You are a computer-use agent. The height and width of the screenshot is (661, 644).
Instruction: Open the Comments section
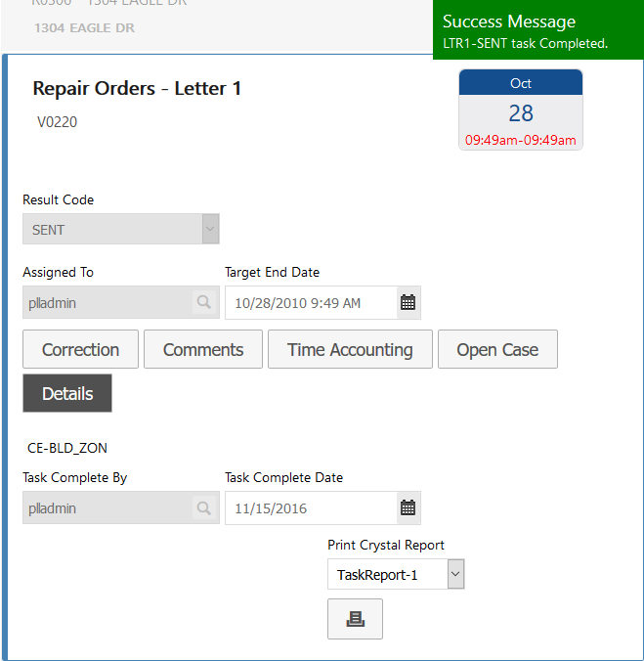click(203, 350)
